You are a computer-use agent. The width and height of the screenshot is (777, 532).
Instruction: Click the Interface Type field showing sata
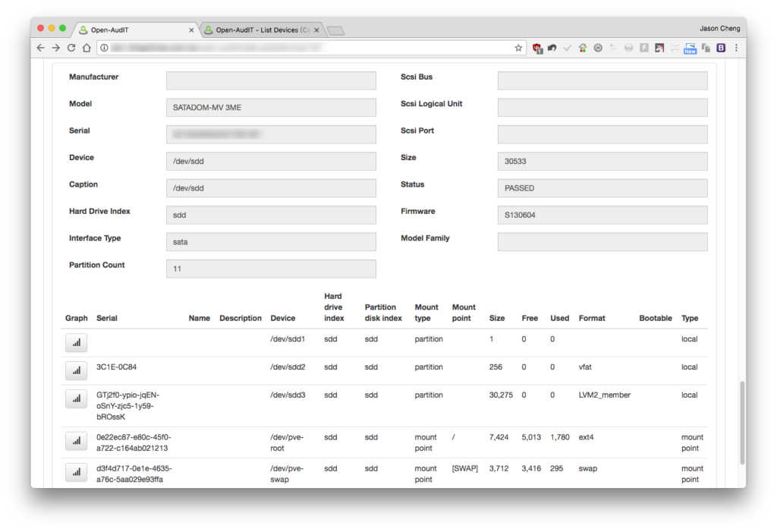click(x=271, y=242)
